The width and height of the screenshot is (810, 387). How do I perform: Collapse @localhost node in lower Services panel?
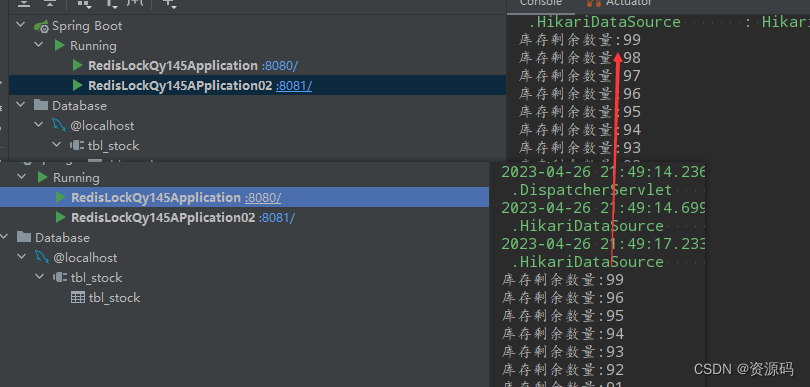[22, 257]
